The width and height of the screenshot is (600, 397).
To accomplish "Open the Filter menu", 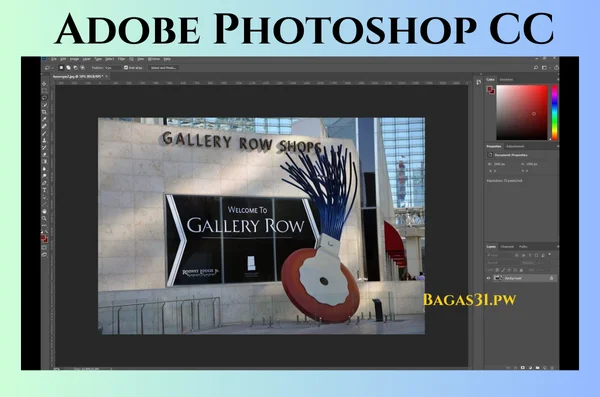I will click(121, 59).
